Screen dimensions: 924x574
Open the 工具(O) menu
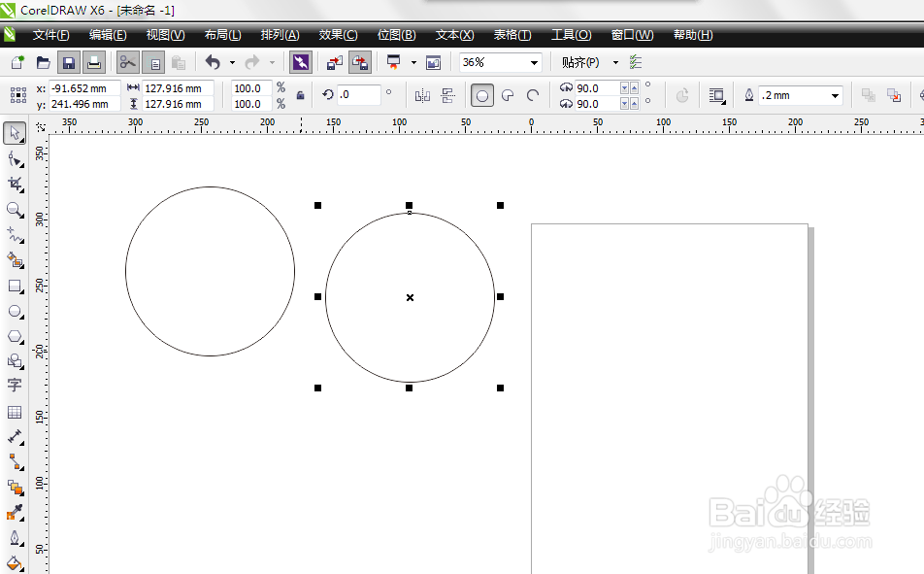pyautogui.click(x=571, y=35)
